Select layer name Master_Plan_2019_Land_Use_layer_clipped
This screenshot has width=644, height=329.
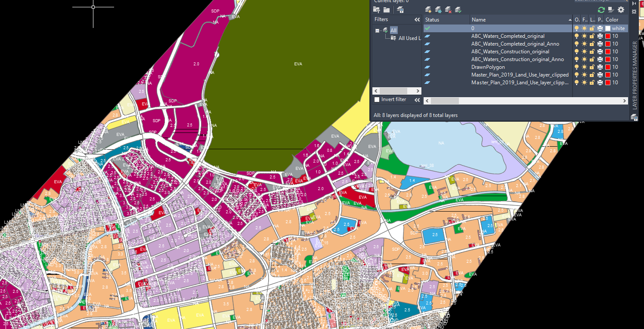click(x=520, y=75)
